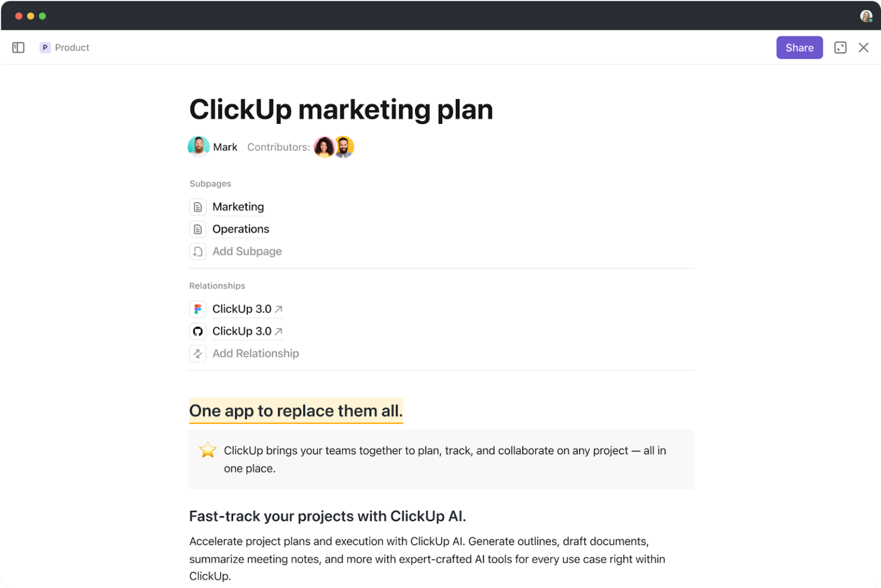
Task: Open the Figma ClickUp 3.0 external link arrow
Action: 279,308
